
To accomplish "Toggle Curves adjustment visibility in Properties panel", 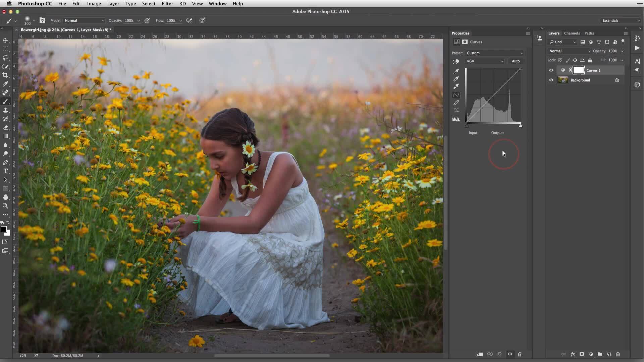I will click(510, 354).
